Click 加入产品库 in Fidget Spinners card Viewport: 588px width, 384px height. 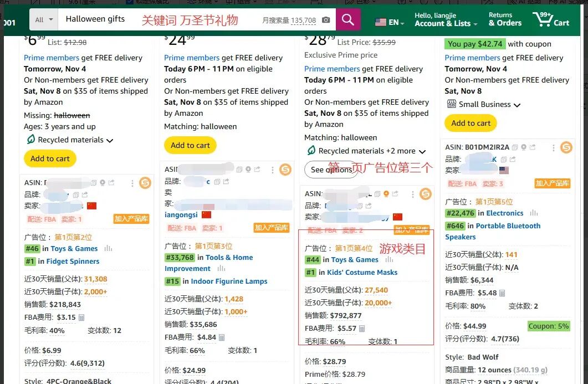tap(131, 219)
